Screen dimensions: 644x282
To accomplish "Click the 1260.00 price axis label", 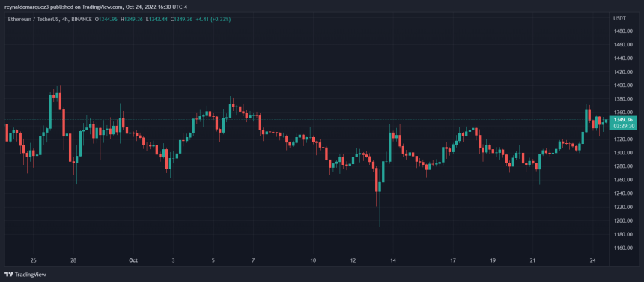I will point(622,180).
